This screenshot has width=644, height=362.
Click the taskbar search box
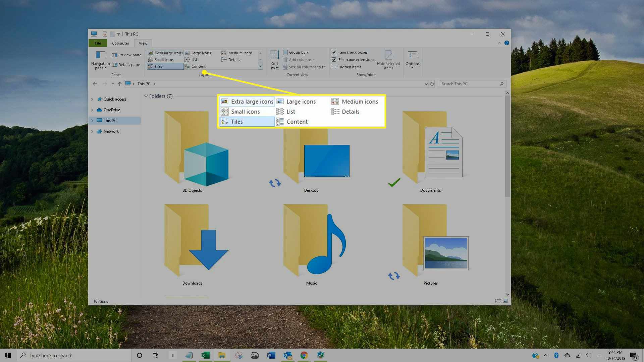(x=73, y=355)
